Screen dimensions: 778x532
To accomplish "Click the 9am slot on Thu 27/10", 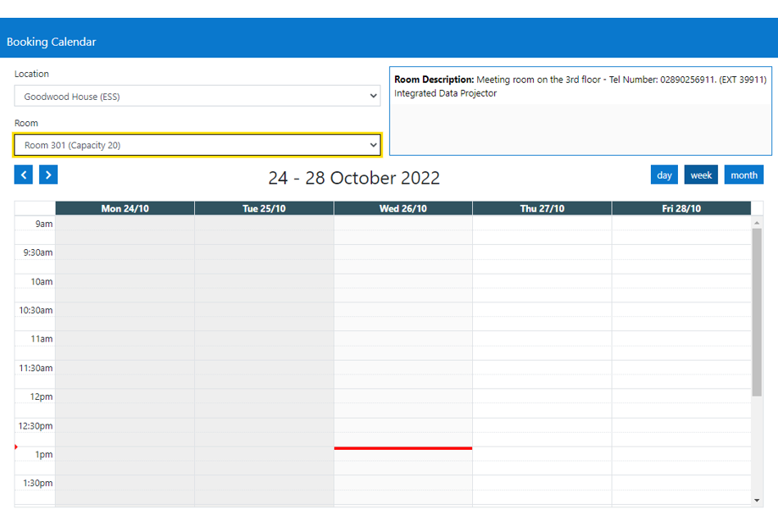I will pyautogui.click(x=542, y=223).
